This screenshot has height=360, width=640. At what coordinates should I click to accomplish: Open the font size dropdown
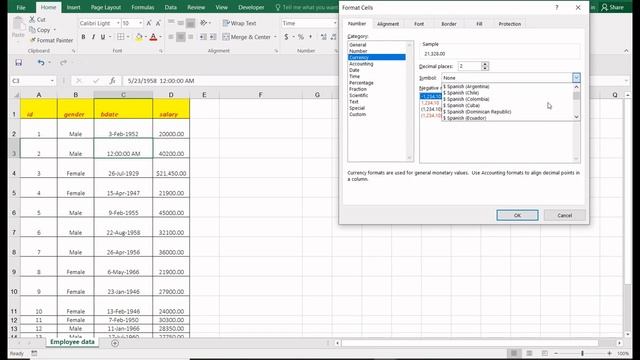click(141, 23)
